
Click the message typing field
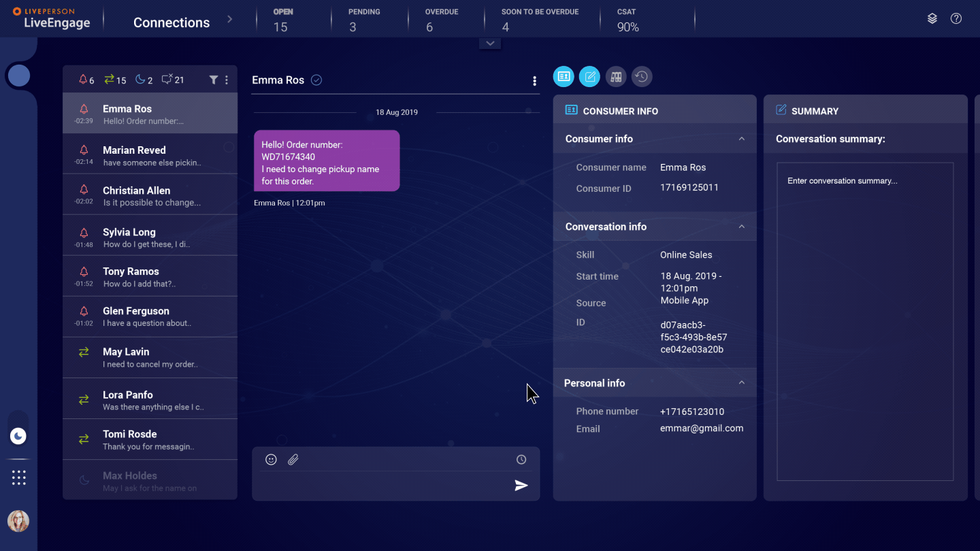[385, 486]
